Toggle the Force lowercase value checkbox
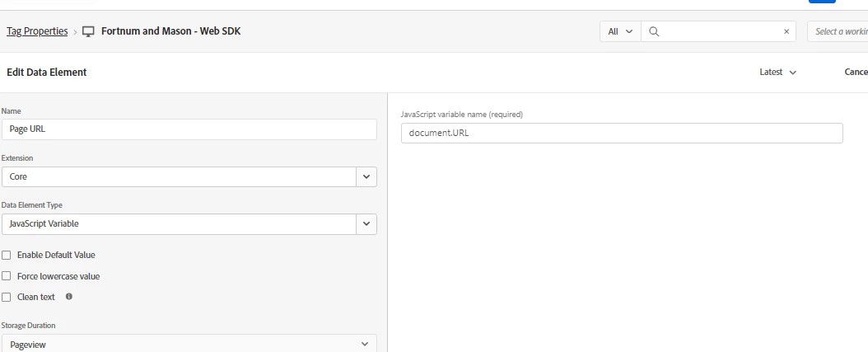This screenshot has width=868, height=352. [x=6, y=276]
